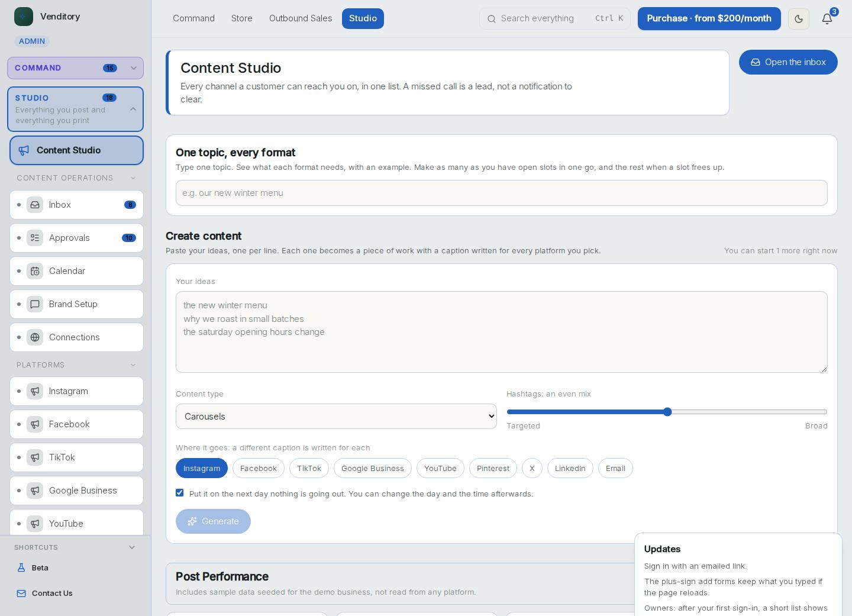Collapse the Platforms group
852x616 pixels.
click(x=76, y=365)
